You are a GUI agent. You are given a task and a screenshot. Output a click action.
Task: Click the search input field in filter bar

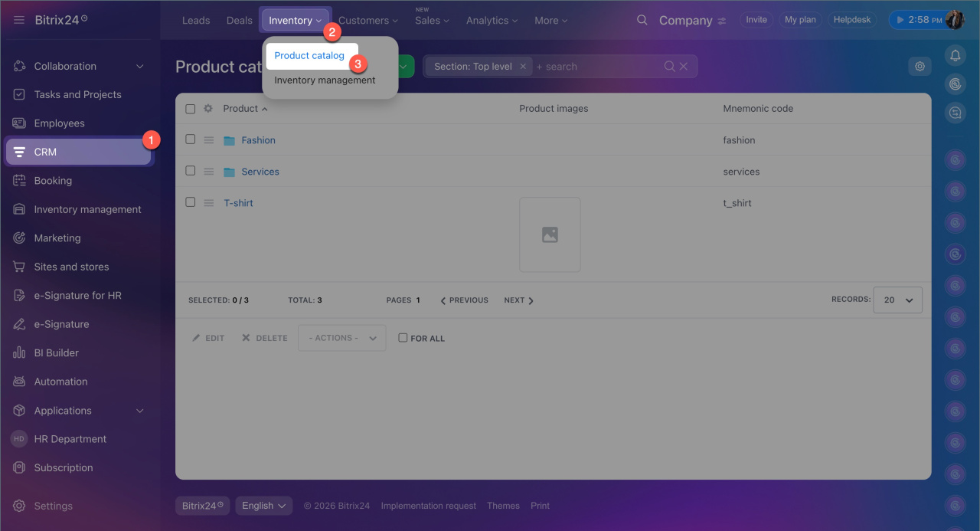click(597, 67)
